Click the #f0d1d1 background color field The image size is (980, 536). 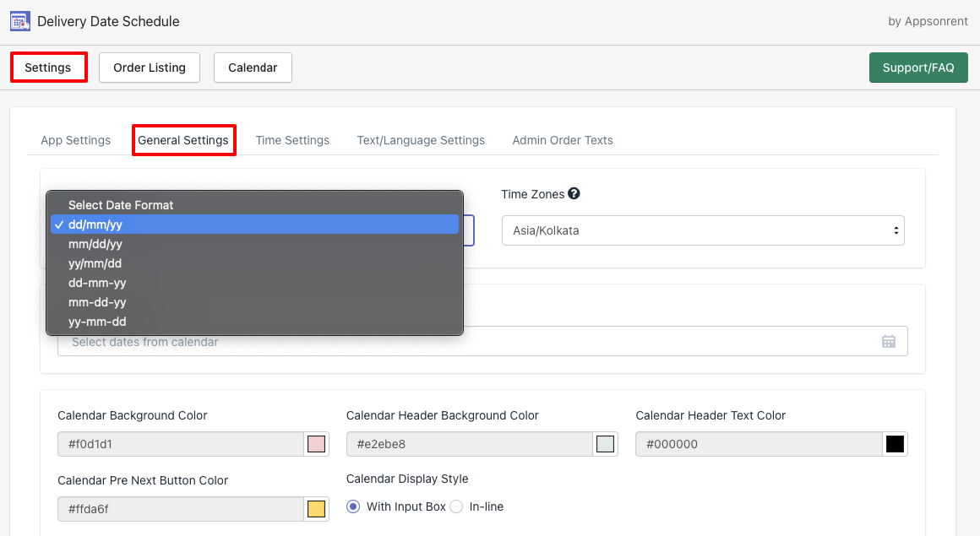(x=181, y=443)
